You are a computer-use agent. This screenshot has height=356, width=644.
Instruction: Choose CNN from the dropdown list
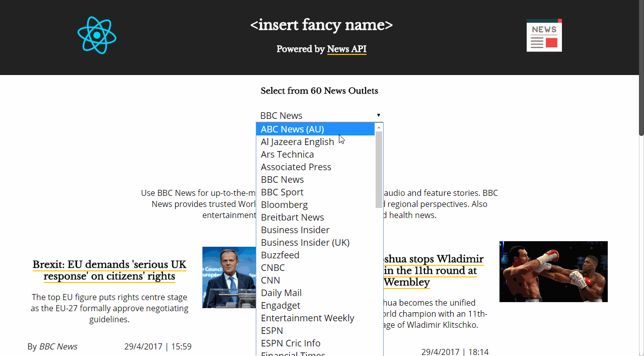point(316,280)
